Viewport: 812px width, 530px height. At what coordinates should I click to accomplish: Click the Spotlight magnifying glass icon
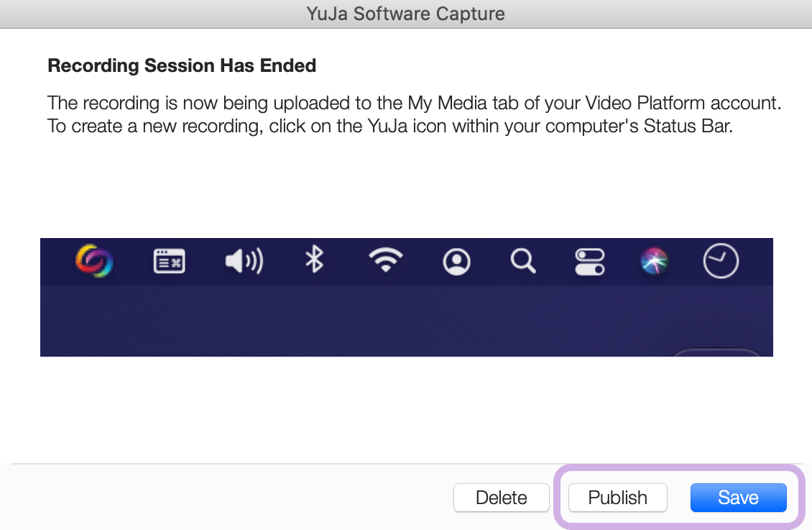coord(523,261)
